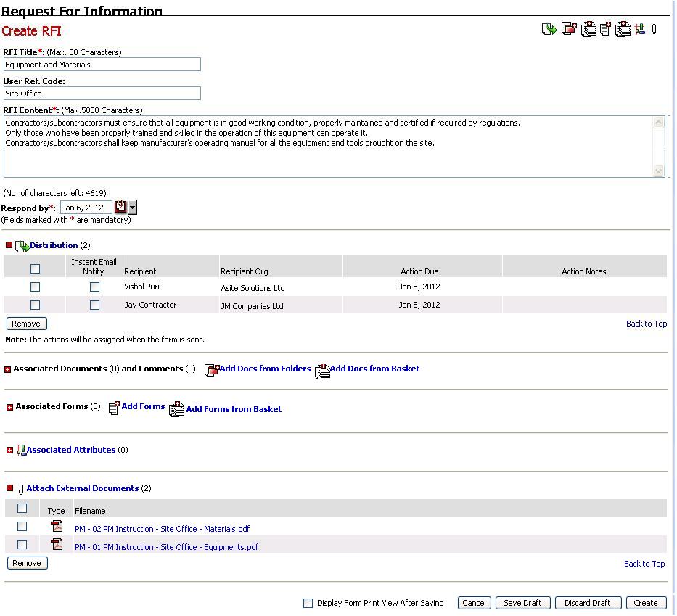The width and height of the screenshot is (677, 616).
Task: Expand the Associated Forms section
Action: (10, 408)
